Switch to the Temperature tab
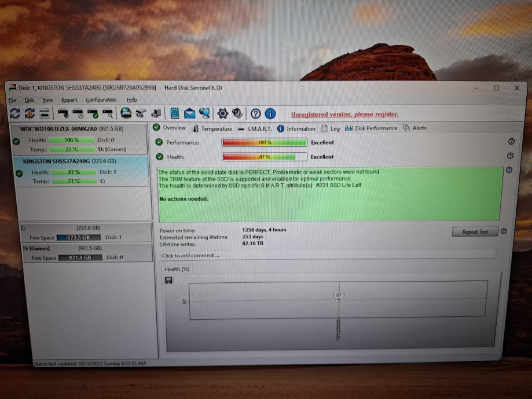 point(212,128)
